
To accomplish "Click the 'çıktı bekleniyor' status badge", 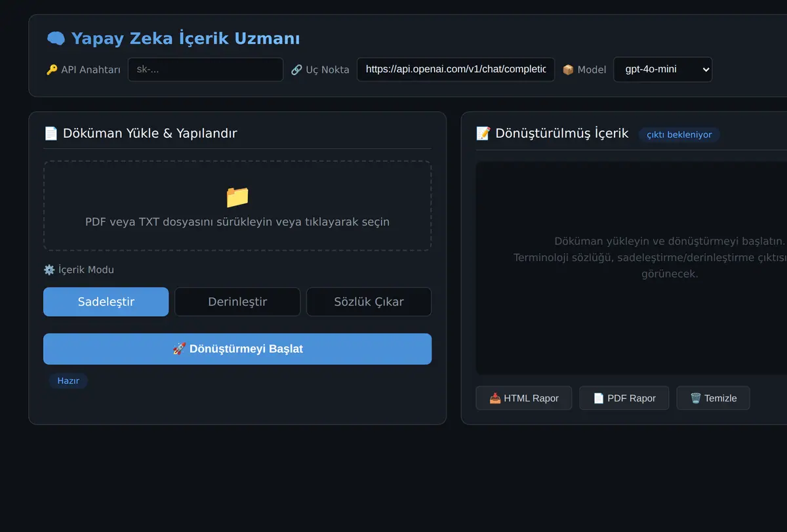I will pyautogui.click(x=679, y=134).
